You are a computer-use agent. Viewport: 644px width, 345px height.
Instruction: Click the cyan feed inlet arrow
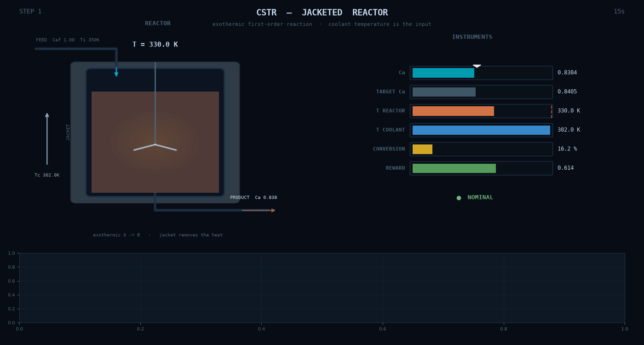pos(116,72)
